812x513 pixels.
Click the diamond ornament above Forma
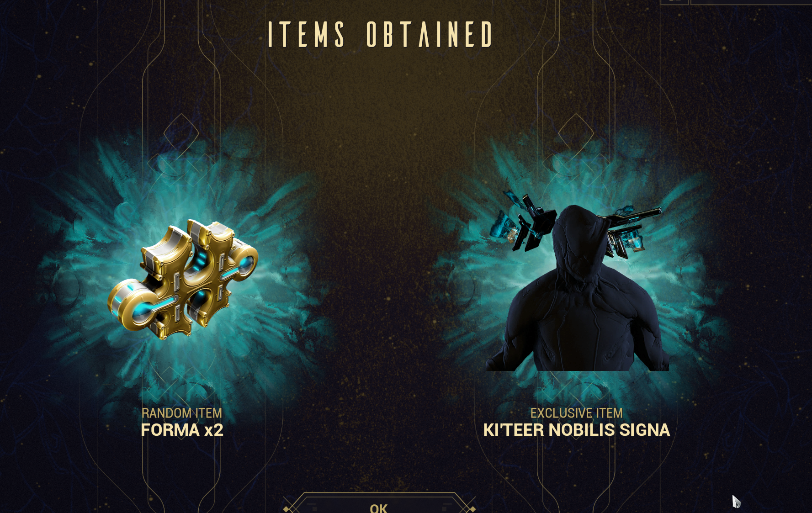pyautogui.click(x=181, y=133)
